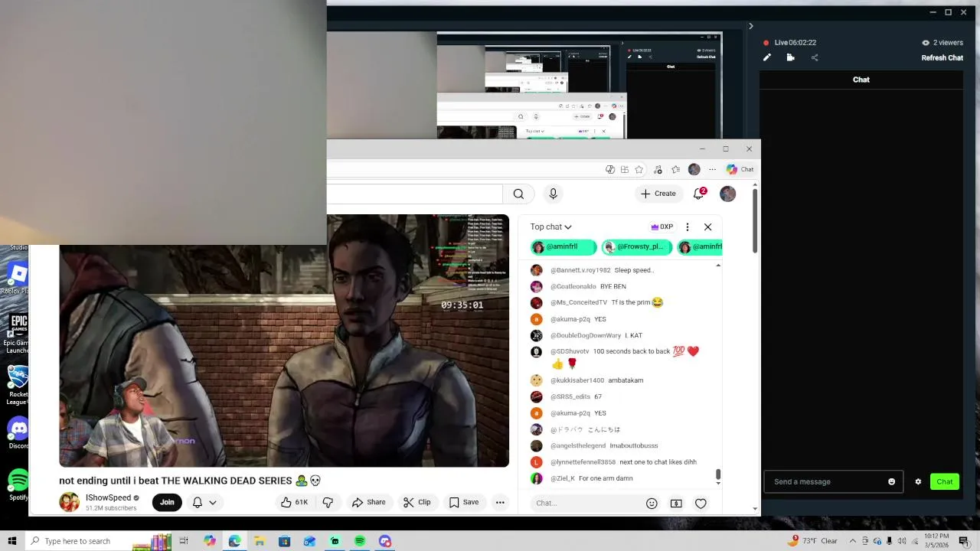Open the Discord desktop shortcut
This screenshot has height=551, width=980.
18,434
